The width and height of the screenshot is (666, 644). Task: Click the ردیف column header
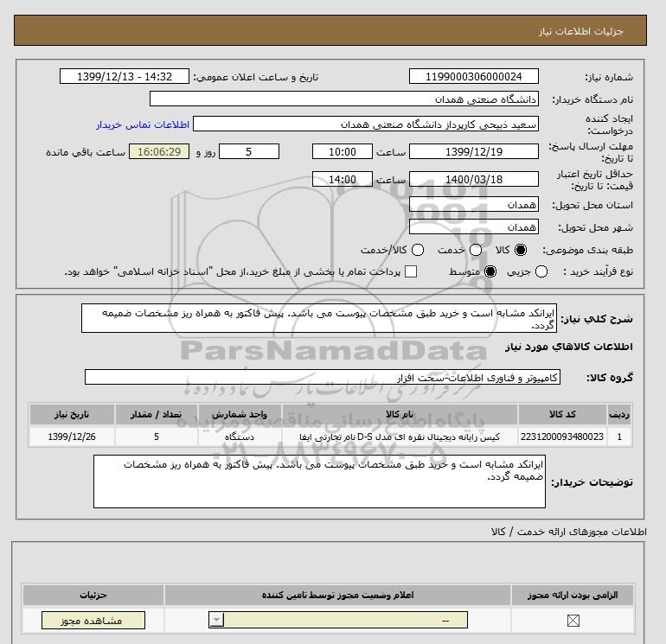619,414
